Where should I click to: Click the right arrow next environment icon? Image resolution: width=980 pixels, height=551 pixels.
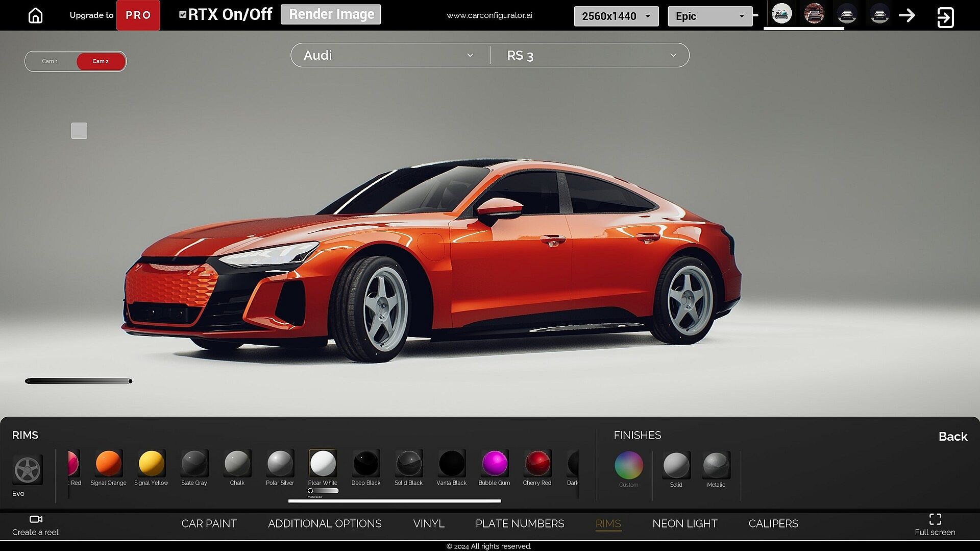pyautogui.click(x=907, y=15)
